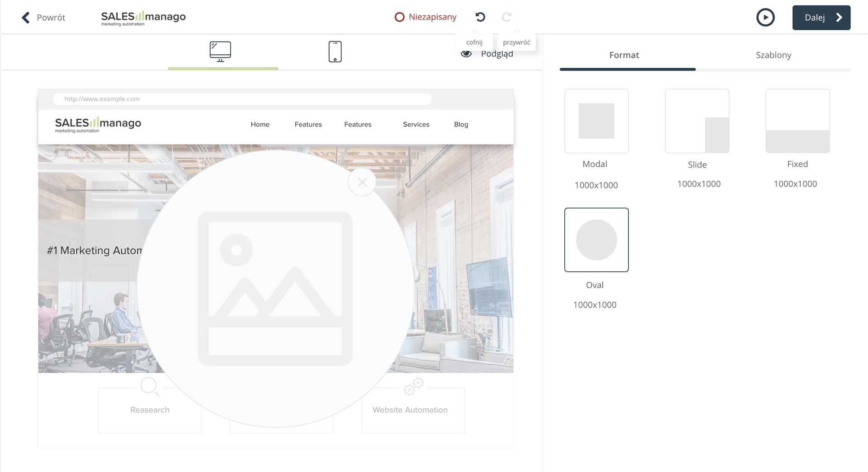Click the second Features menu item
This screenshot has height=472, width=868.
tap(358, 124)
